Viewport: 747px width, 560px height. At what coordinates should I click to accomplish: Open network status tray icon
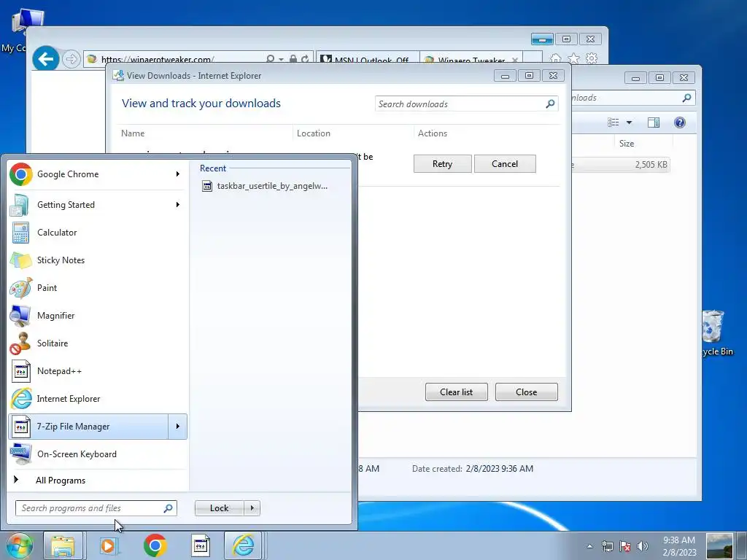point(608,546)
